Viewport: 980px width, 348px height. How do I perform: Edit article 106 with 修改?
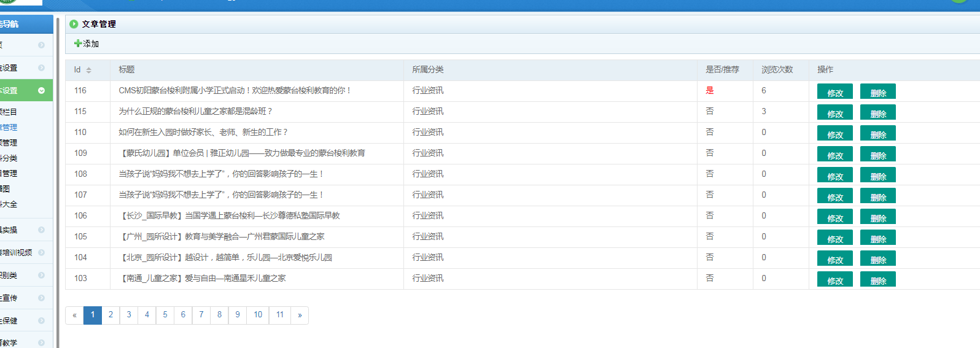pos(835,217)
